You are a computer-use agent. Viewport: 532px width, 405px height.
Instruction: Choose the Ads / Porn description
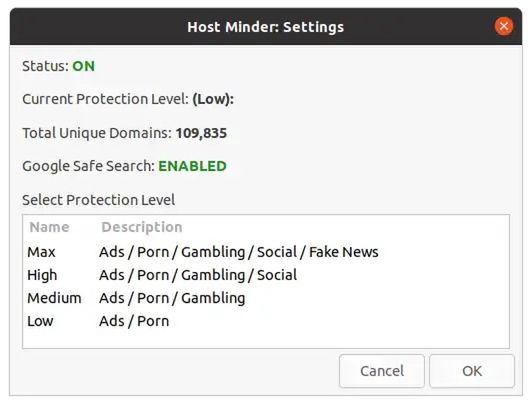(134, 321)
